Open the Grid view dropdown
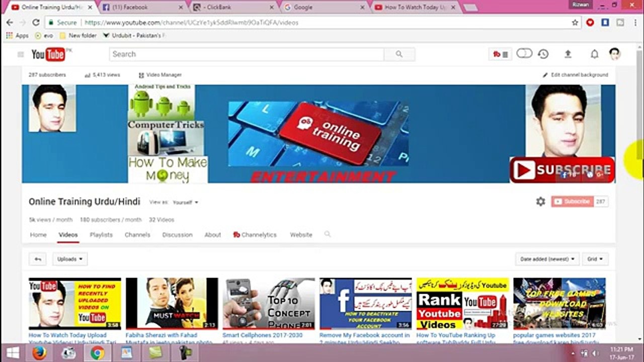644x362 pixels. click(595, 259)
